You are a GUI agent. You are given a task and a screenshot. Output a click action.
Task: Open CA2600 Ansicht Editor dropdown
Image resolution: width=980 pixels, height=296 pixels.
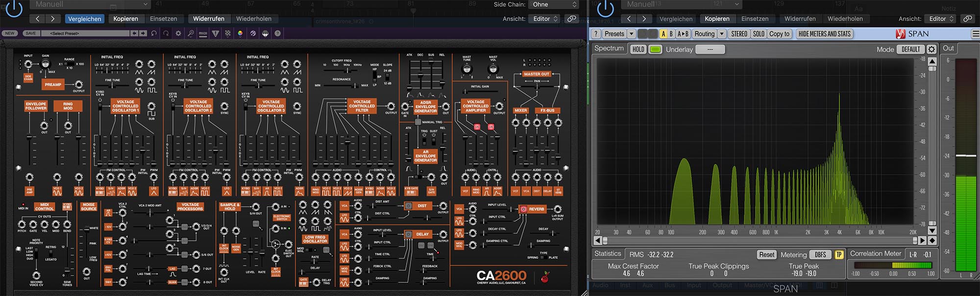pyautogui.click(x=545, y=19)
